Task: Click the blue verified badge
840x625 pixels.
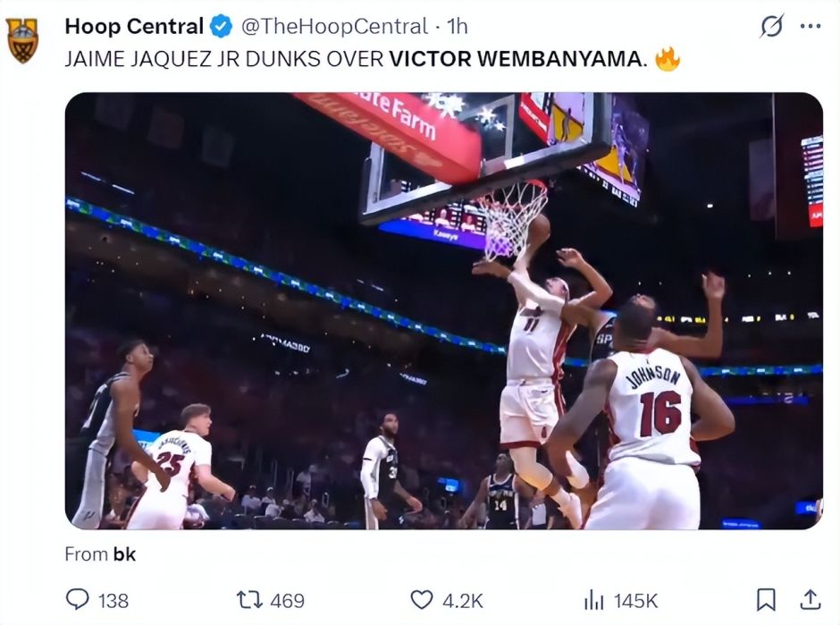Action: pyautogui.click(x=220, y=27)
